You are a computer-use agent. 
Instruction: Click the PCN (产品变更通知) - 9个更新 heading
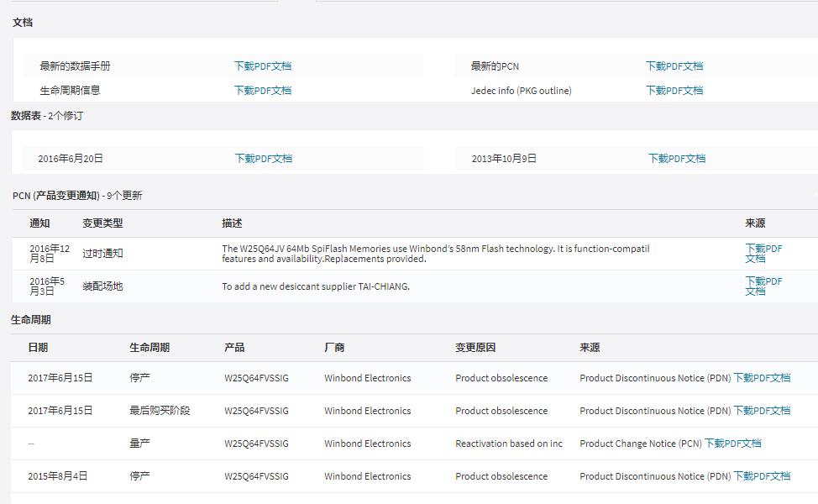point(77,196)
